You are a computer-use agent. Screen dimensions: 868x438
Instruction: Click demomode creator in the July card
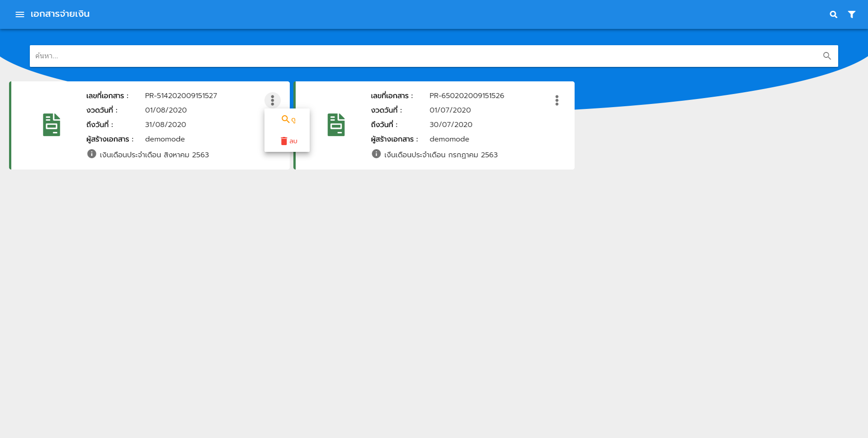click(449, 139)
